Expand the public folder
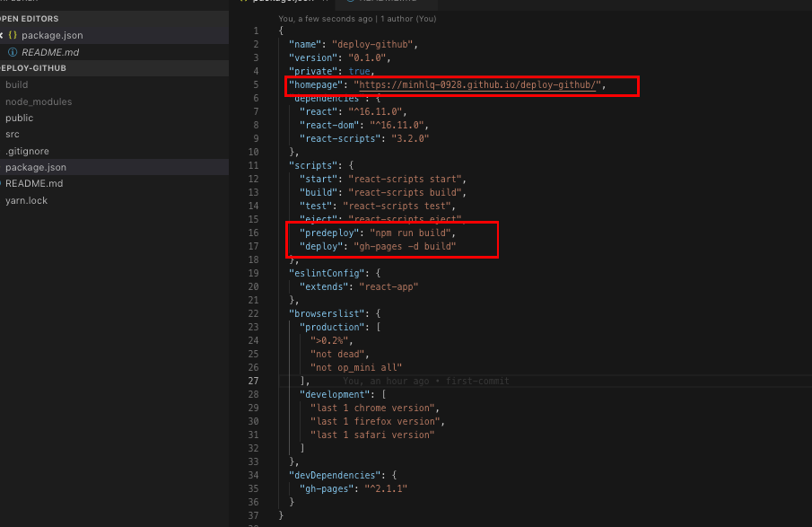 pyautogui.click(x=19, y=118)
